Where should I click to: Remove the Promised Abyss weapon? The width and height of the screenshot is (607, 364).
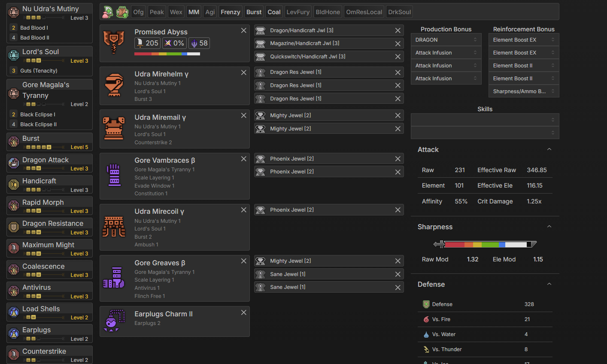(244, 30)
